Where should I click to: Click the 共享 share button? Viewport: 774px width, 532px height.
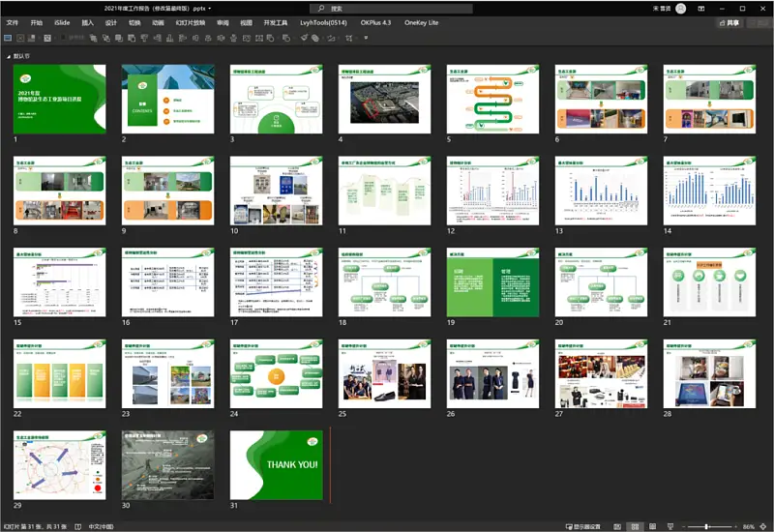point(729,22)
